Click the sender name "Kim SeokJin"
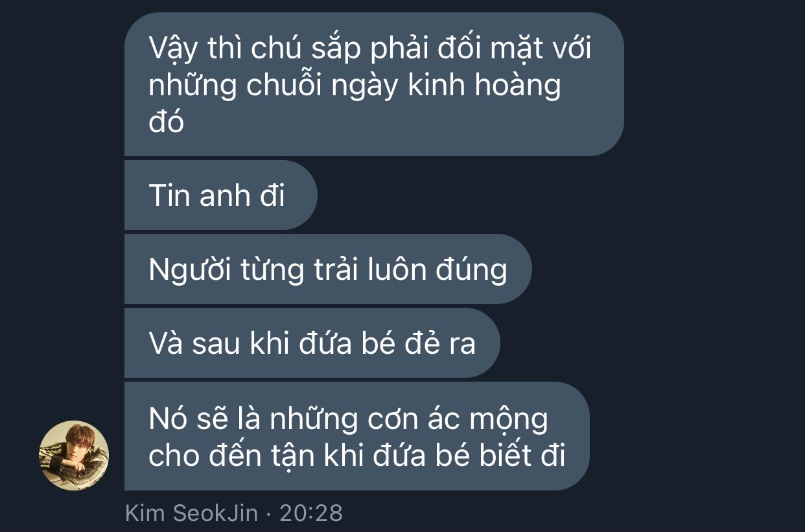805x532 pixels. coord(191,513)
